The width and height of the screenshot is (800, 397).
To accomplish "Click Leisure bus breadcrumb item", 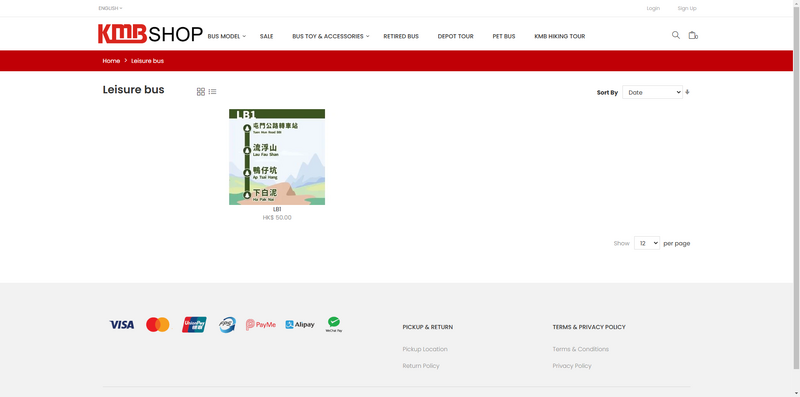I will click(147, 61).
